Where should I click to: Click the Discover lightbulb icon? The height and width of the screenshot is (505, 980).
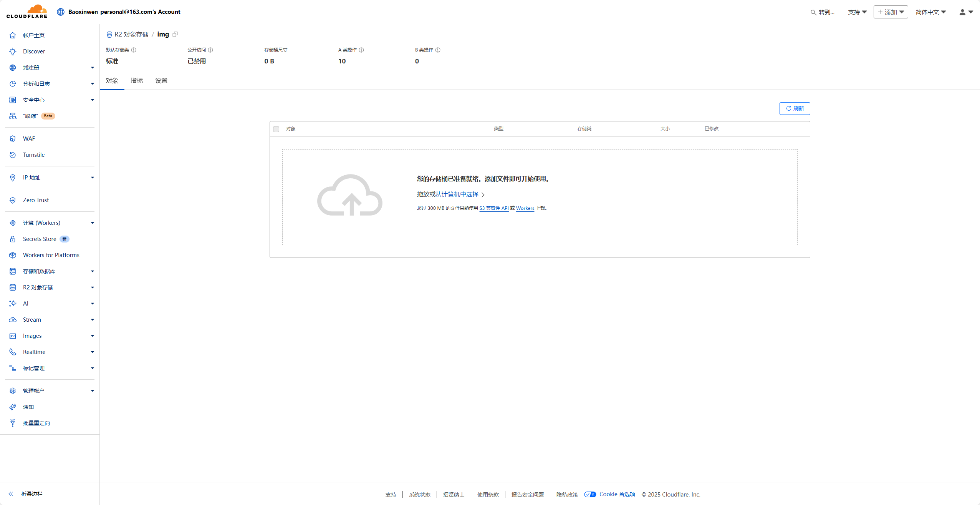[13, 51]
